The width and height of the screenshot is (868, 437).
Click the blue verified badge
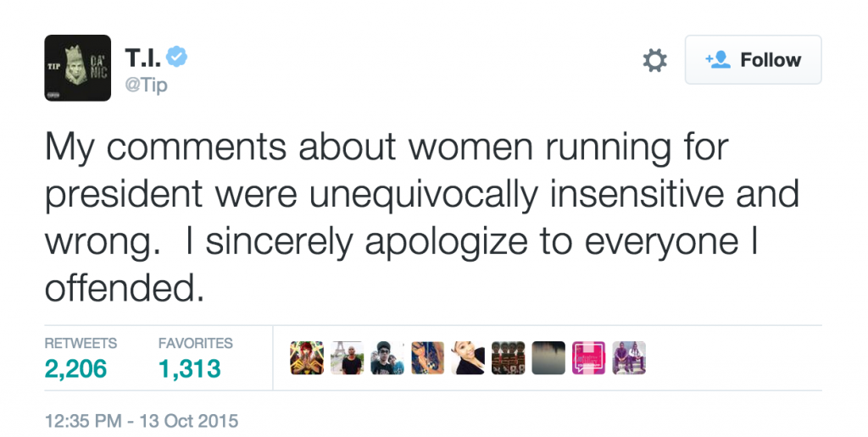coord(176,58)
